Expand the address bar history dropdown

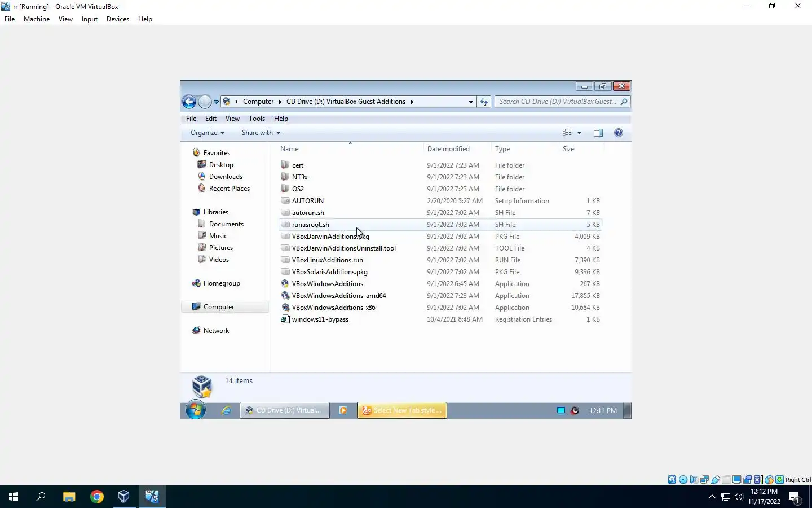tap(471, 102)
